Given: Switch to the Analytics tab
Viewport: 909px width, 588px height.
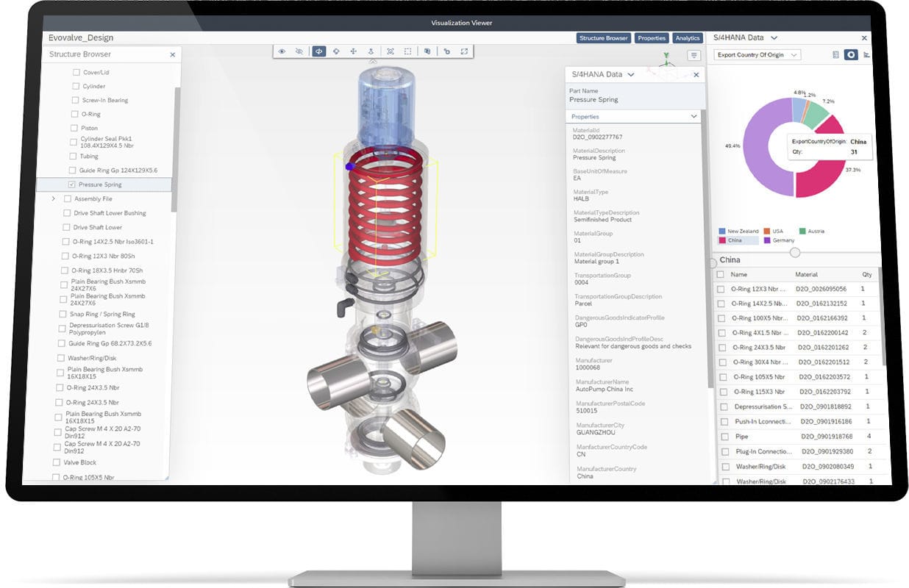Looking at the screenshot, I should click(688, 37).
